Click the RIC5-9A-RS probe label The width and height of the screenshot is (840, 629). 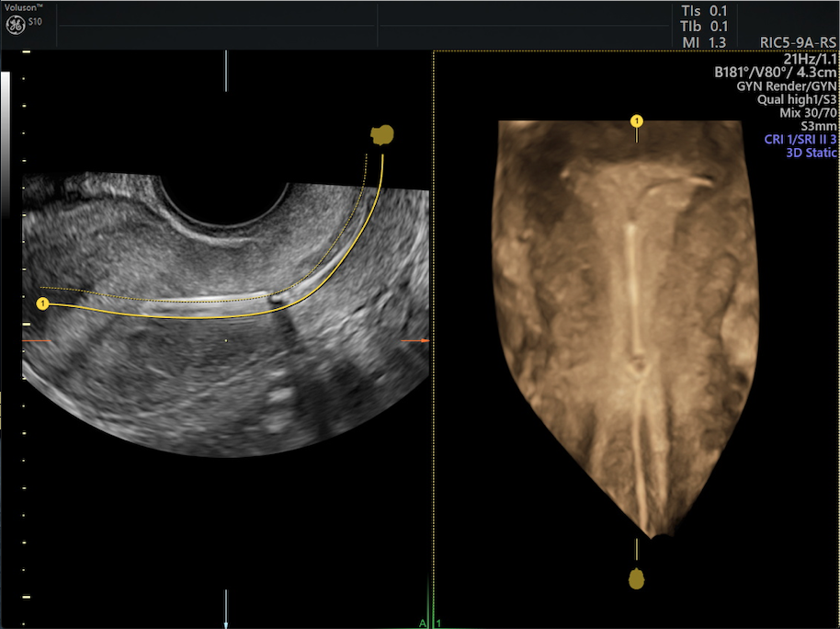pos(799,42)
